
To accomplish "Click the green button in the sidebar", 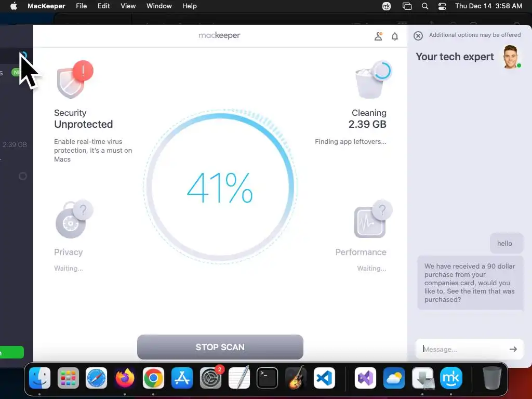I will coord(12,353).
